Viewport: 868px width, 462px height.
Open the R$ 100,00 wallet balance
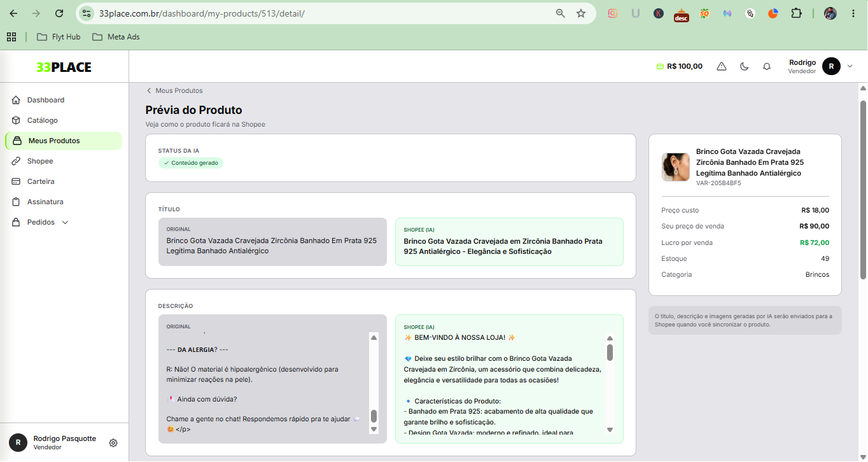click(x=679, y=66)
